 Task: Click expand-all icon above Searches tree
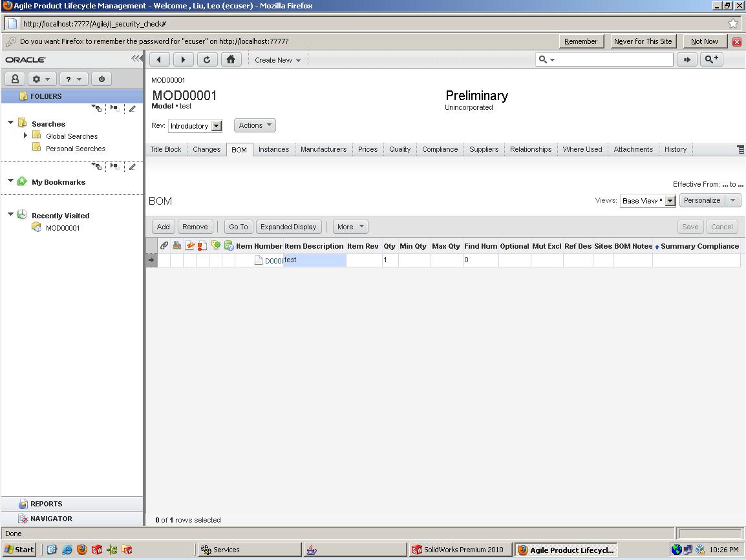click(96, 109)
